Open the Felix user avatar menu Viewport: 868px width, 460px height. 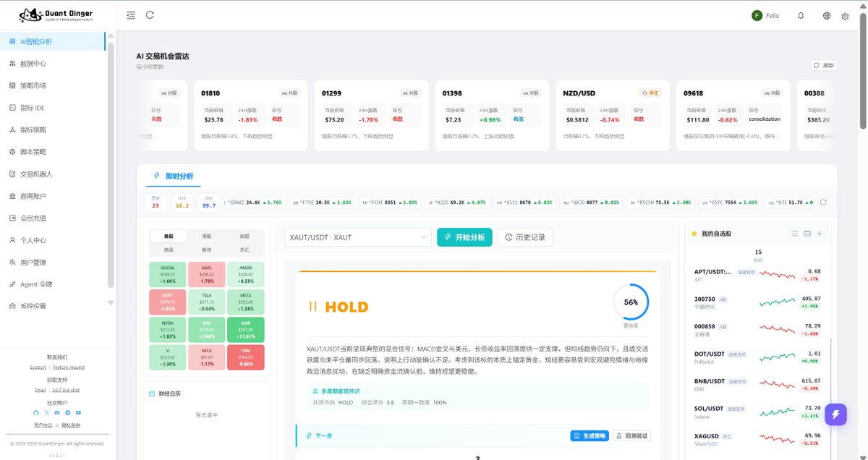[x=765, y=15]
